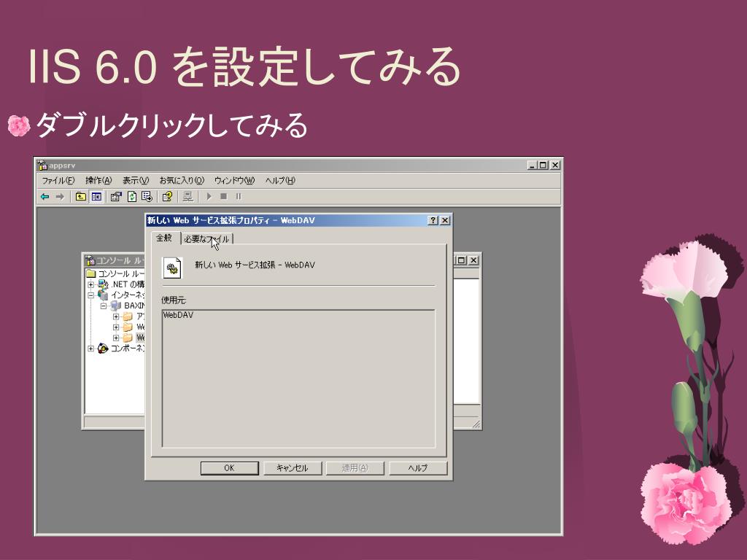Maximize the appsrv main window

[x=543, y=166]
